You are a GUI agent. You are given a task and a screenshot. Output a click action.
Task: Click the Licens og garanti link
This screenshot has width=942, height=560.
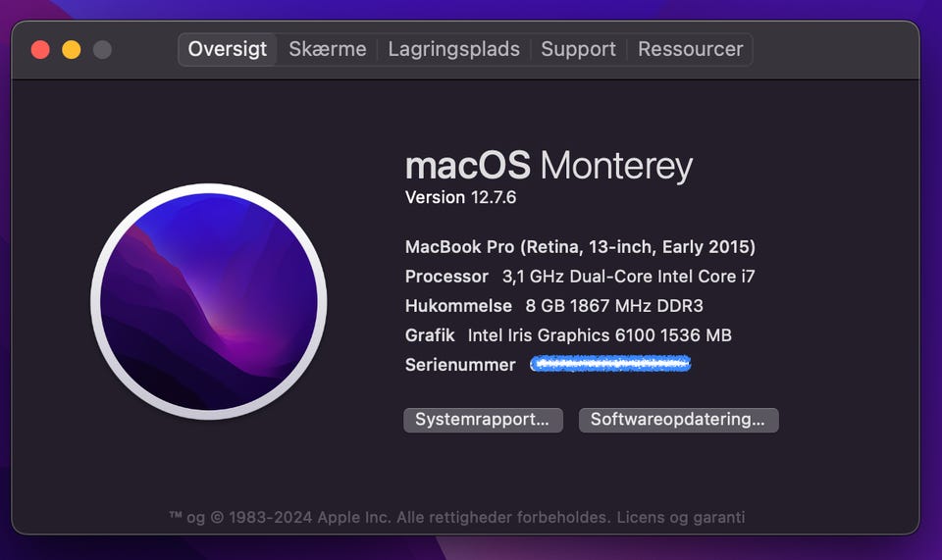[x=680, y=517]
